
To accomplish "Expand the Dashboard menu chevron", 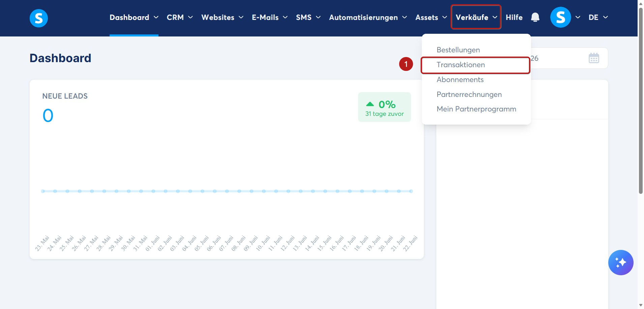I will 156,17.
